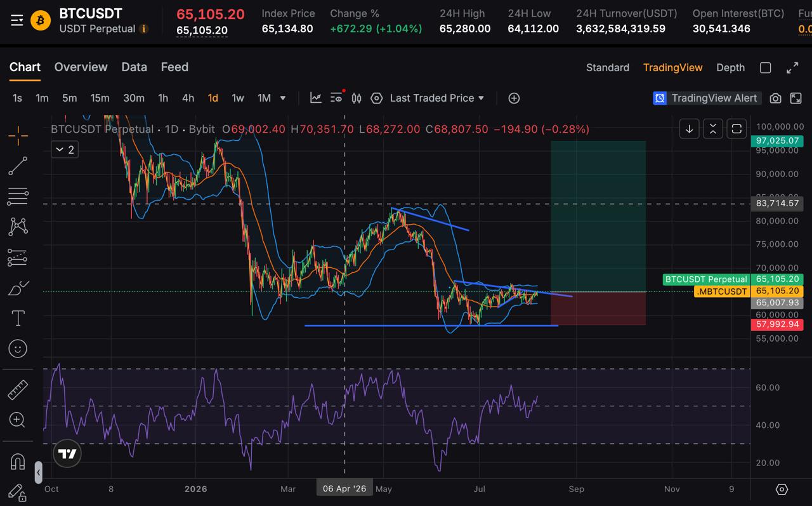Open the Last Traded Price dropdown
This screenshot has width=812, height=506.
pos(437,98)
